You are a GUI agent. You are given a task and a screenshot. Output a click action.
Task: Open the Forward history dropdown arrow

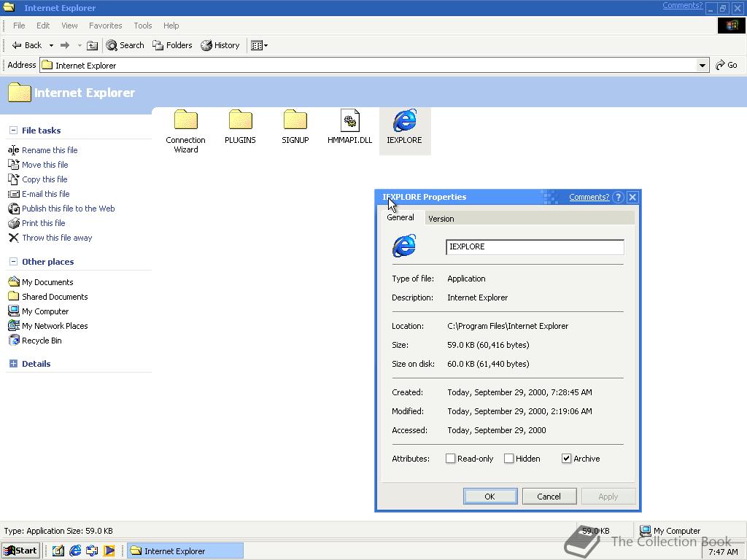pos(80,46)
